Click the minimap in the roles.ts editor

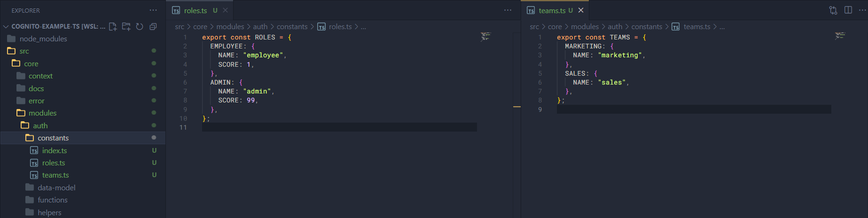point(485,36)
